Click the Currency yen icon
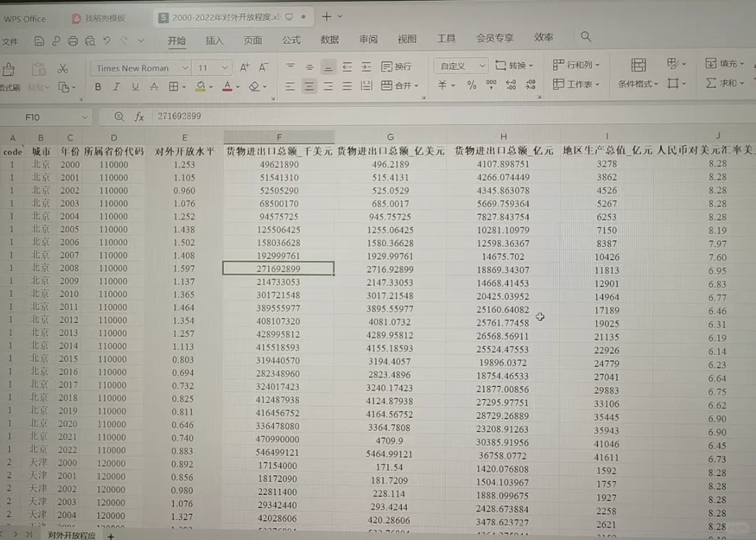The height and width of the screenshot is (540, 756). coord(442,85)
